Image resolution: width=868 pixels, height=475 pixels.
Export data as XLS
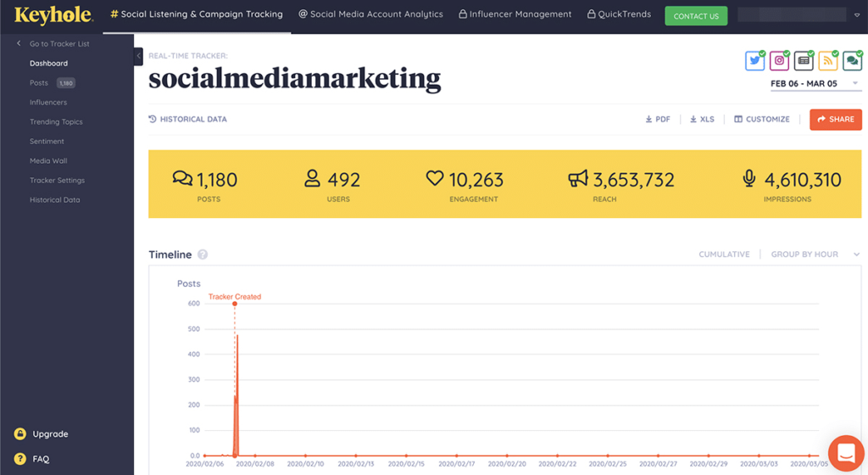click(702, 120)
